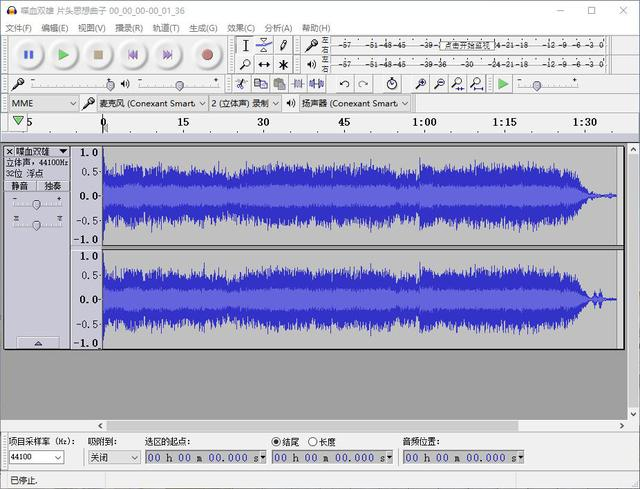Solo the track with 独奏 button

coord(53,186)
